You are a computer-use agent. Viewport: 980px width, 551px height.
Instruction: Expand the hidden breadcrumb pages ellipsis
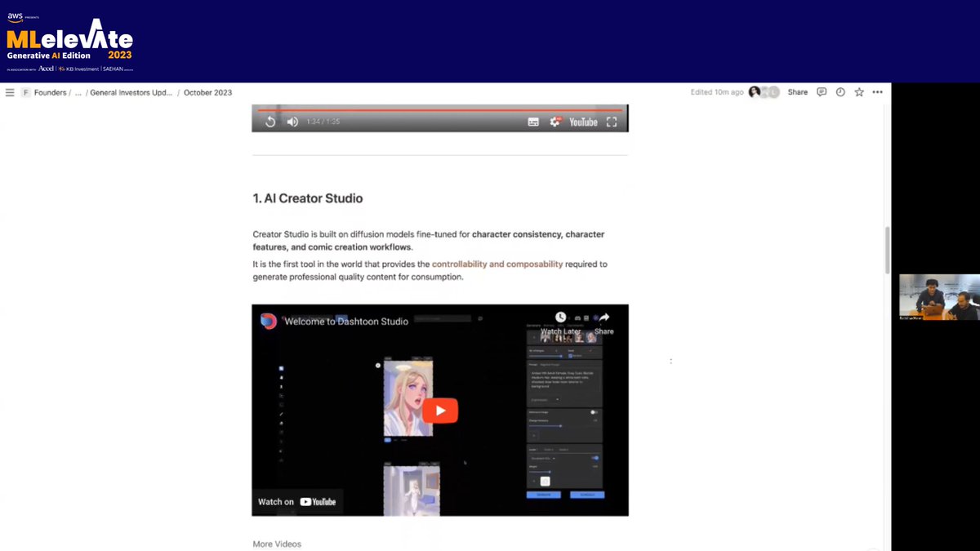pos(78,92)
